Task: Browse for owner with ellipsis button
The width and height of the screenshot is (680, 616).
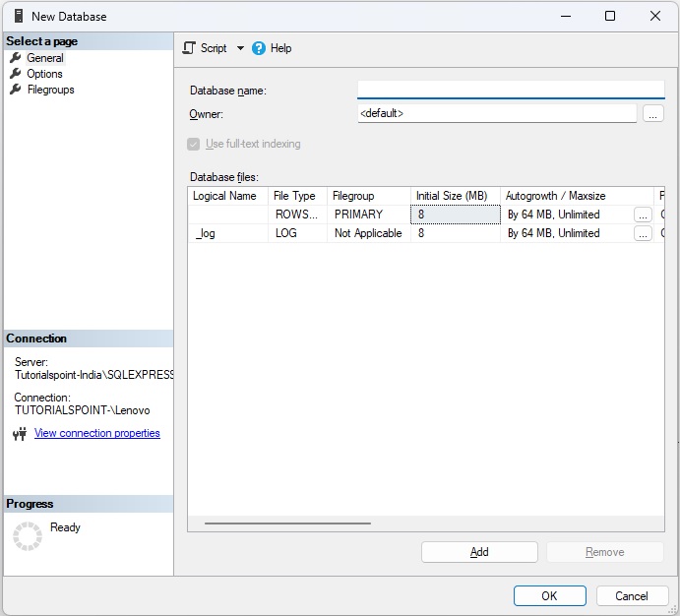Action: click(x=653, y=113)
